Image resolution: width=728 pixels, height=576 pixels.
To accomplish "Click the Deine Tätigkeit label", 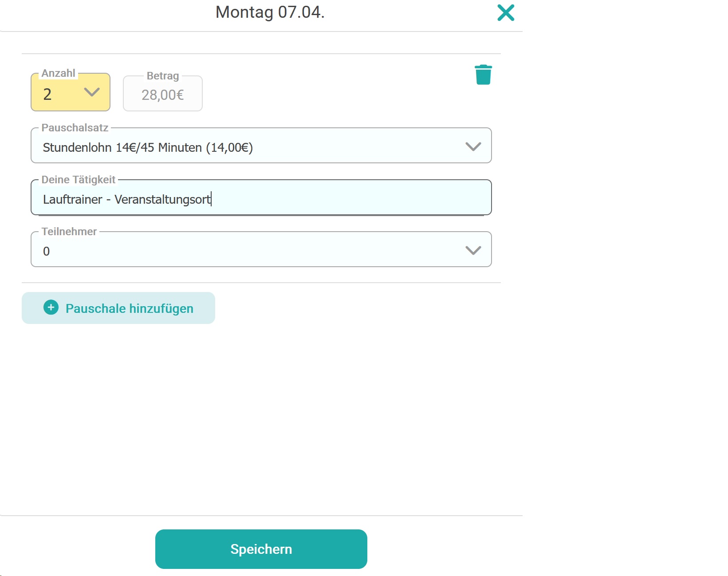I will [78, 180].
